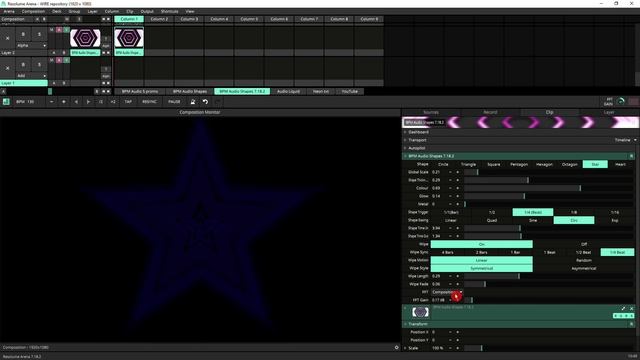Click the FFT Gain knob in the tempo toolbar
Screen dimensions: 640x360
(621, 101)
